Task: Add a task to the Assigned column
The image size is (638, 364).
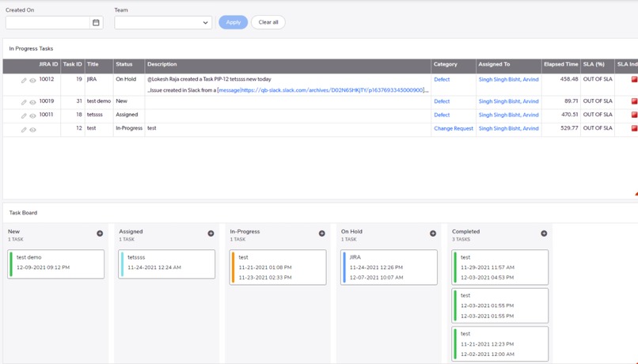Action: 211,233
